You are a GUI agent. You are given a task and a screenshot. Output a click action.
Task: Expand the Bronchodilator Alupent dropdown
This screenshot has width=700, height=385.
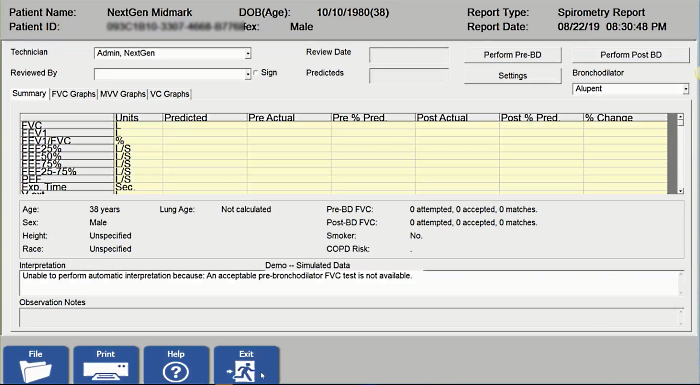point(686,89)
